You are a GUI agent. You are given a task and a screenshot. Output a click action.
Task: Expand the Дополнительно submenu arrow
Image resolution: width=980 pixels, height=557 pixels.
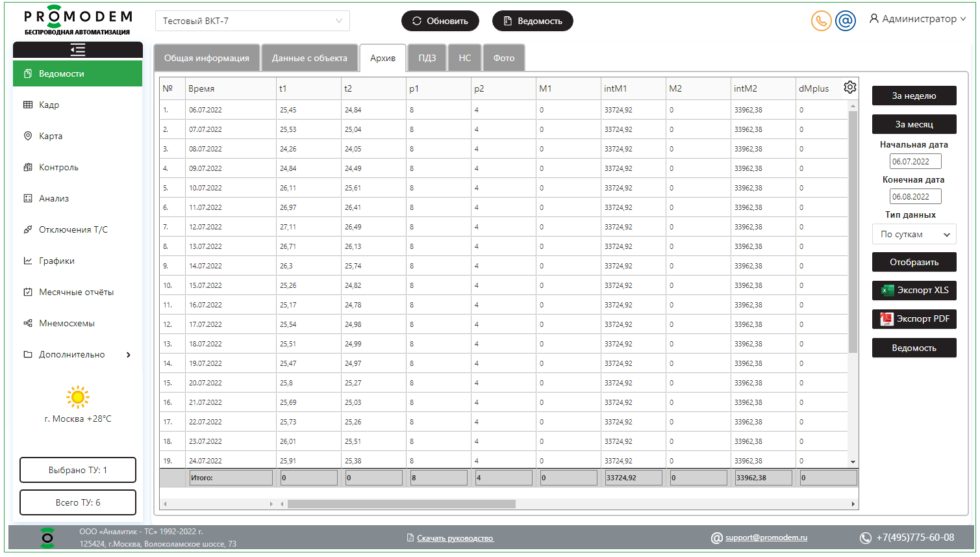tap(129, 355)
